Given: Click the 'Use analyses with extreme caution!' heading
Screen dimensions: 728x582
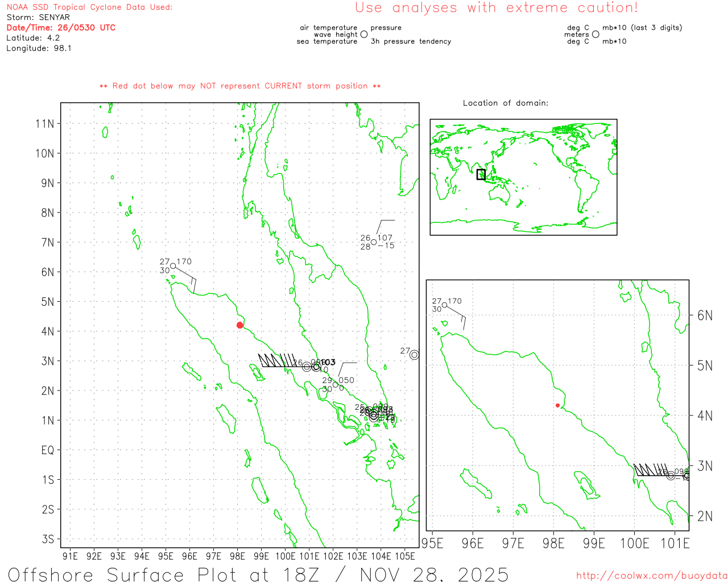Looking at the screenshot, I should pyautogui.click(x=496, y=8).
